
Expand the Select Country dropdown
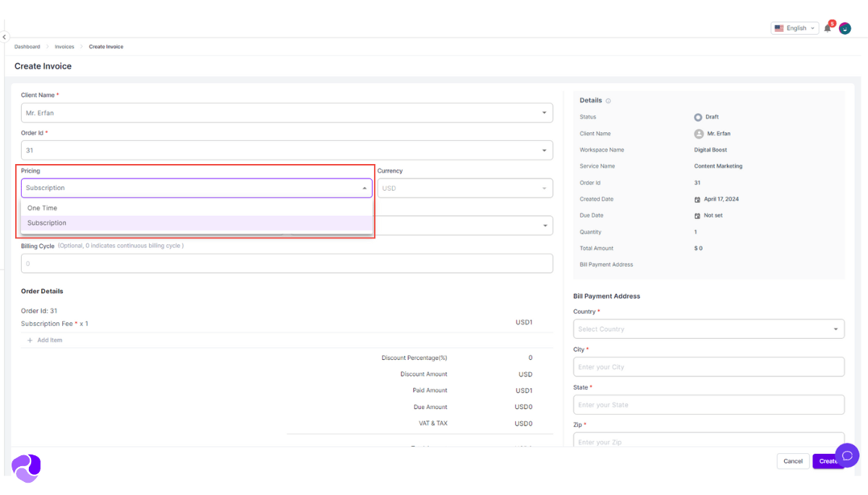coord(707,329)
